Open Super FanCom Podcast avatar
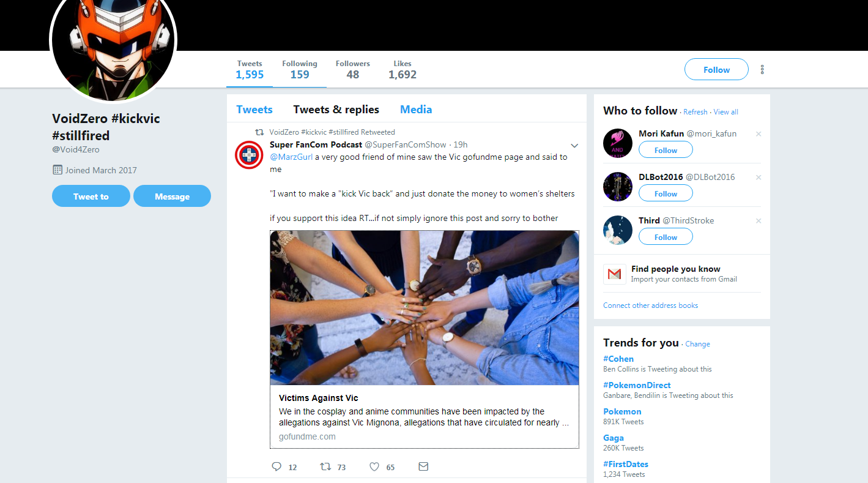This screenshot has height=483, width=868. 250,154
